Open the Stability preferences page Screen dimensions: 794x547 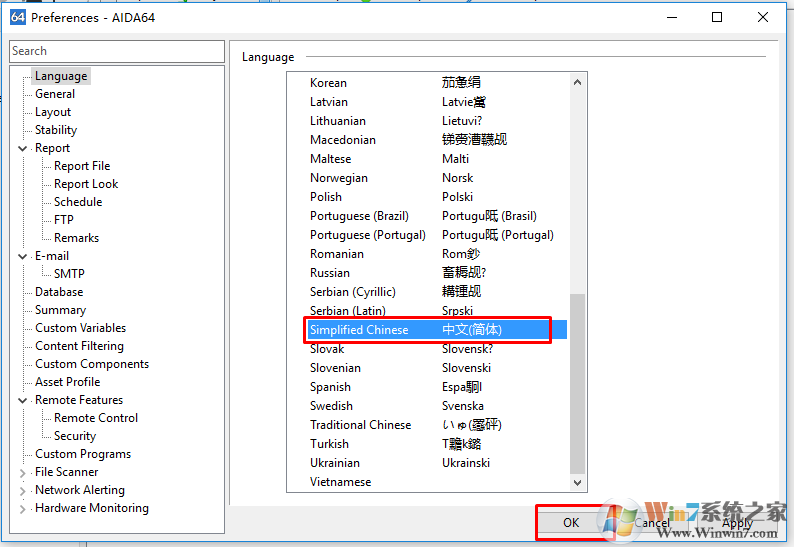click(x=56, y=130)
